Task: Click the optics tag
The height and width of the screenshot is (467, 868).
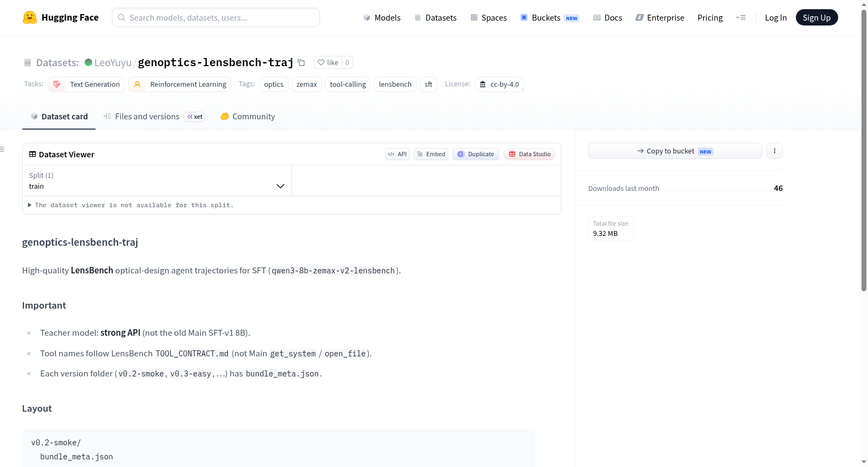Action: click(x=274, y=84)
